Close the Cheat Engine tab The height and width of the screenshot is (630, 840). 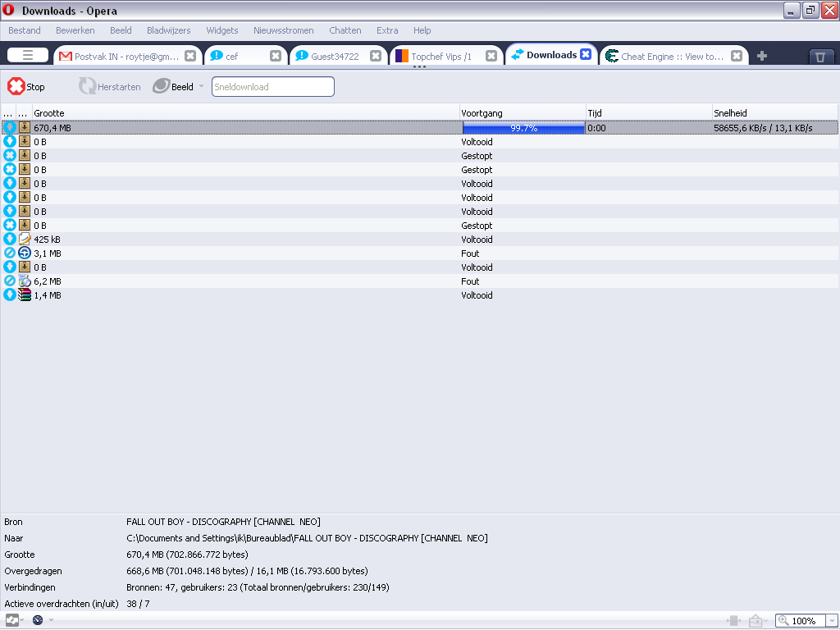pyautogui.click(x=737, y=56)
